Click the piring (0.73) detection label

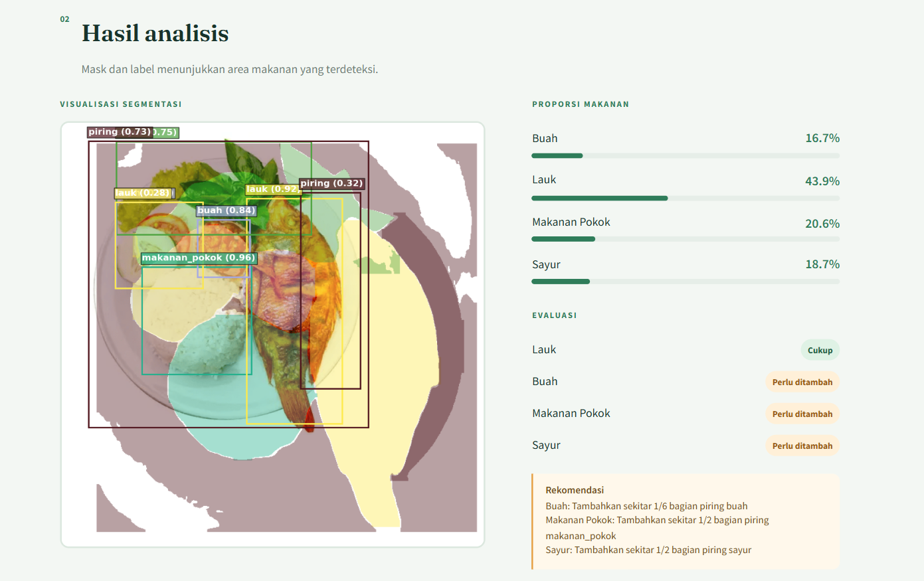(x=120, y=132)
